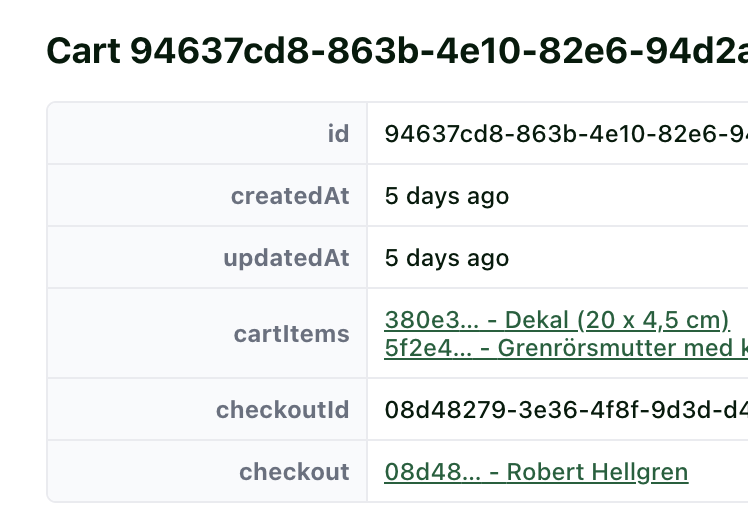
Task: Click the word Cart in the page heading
Action: tap(84, 50)
